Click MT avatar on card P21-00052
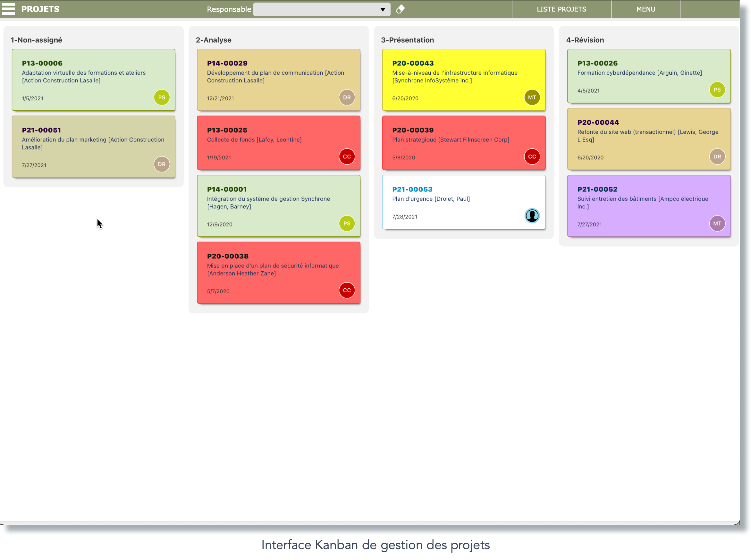 [717, 223]
